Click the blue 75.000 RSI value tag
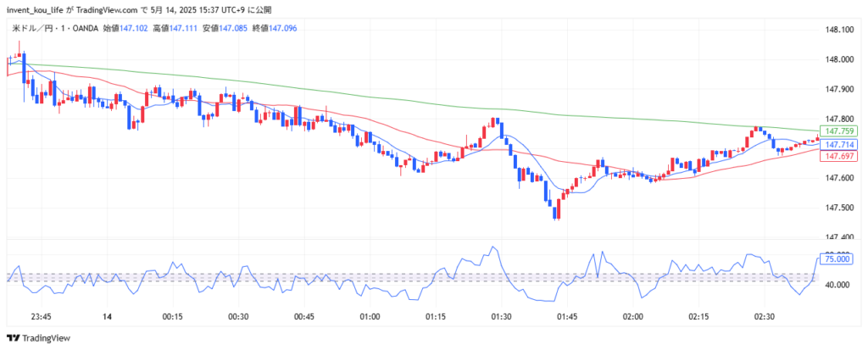Image resolution: width=868 pixels, height=350 pixels. point(837,260)
